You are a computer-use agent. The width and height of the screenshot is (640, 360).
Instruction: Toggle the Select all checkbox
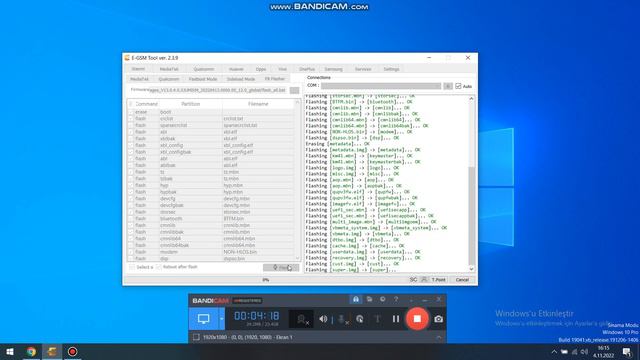pos(132,267)
